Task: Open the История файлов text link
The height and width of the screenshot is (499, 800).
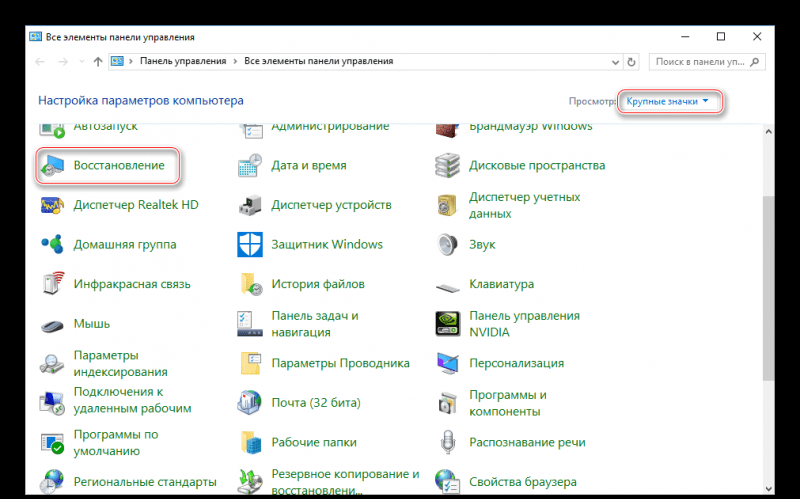Action: 318,284
